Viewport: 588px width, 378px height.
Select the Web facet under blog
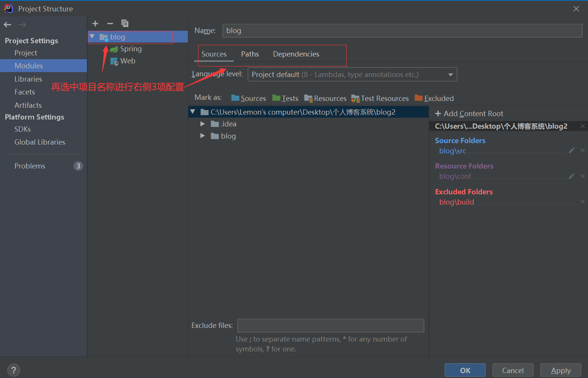[128, 61]
